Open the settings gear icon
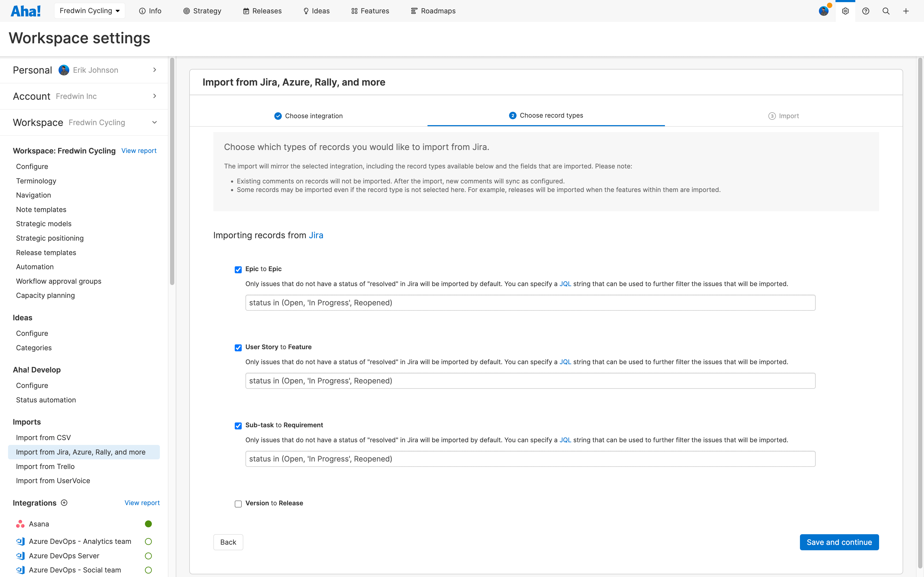Screen dimensions: 924x577 pyautogui.click(x=845, y=11)
